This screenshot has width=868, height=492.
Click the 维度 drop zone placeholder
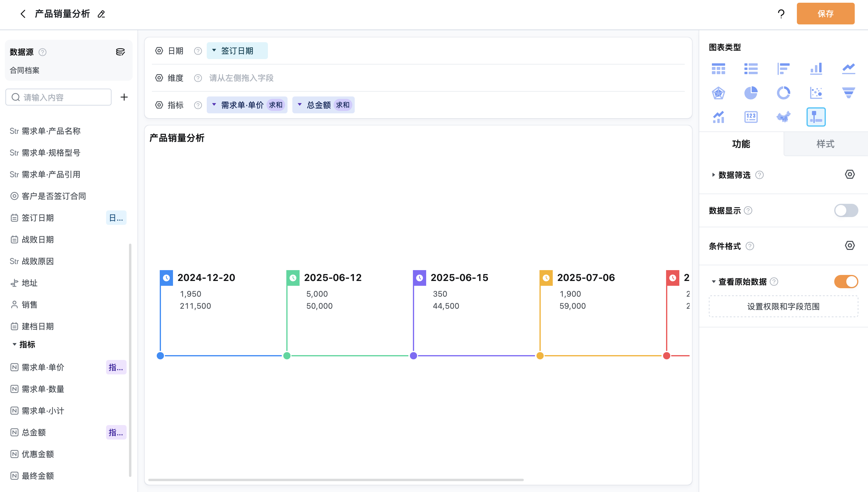coord(241,78)
